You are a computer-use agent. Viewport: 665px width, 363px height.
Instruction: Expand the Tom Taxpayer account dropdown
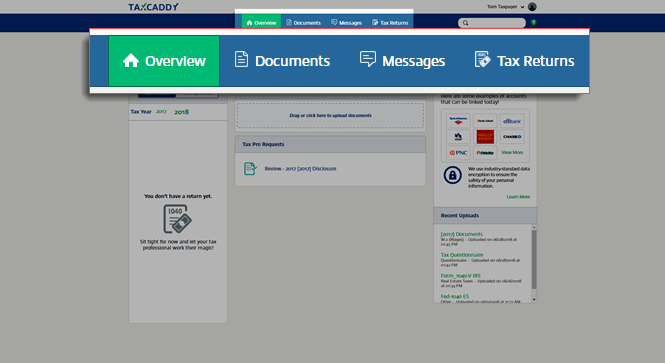pyautogui.click(x=506, y=7)
